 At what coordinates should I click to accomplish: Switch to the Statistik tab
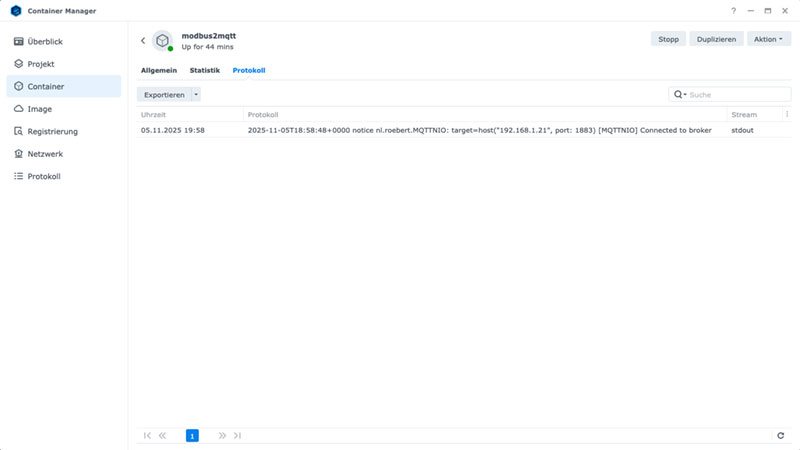pyautogui.click(x=205, y=71)
